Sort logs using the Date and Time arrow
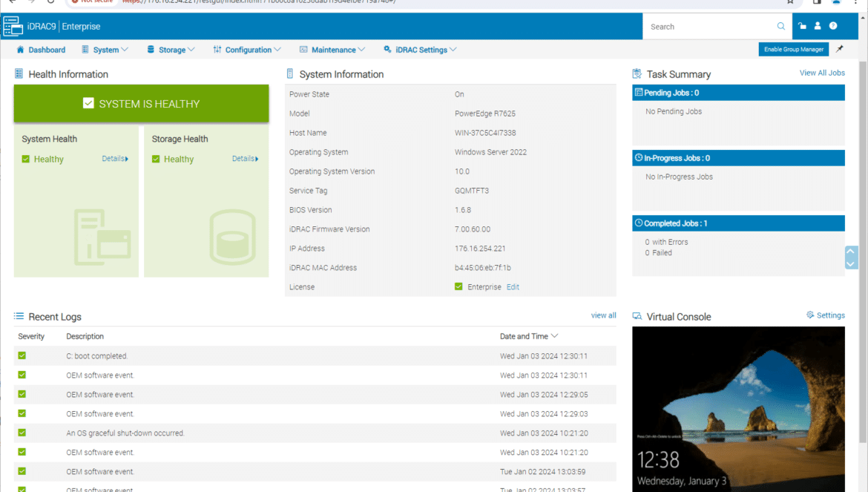Image resolution: width=868 pixels, height=492 pixels. point(555,336)
